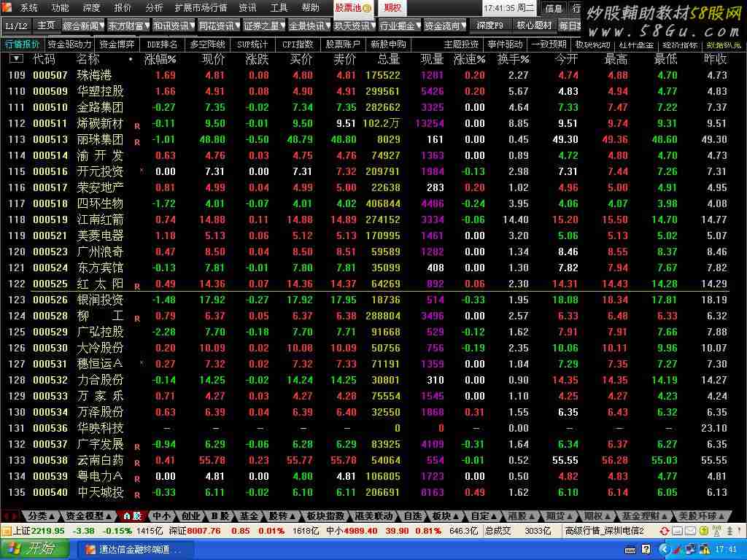This screenshot has height=560, width=747.
Task: Expand hidden tray icons with blue arrow
Action: (665, 550)
